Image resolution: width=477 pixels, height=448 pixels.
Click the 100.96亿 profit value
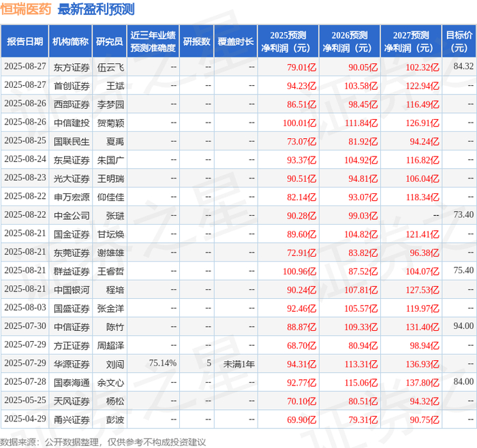(x=300, y=272)
